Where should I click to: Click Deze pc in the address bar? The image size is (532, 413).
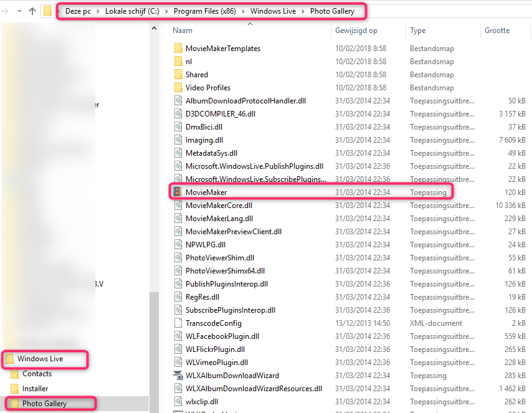coord(78,11)
